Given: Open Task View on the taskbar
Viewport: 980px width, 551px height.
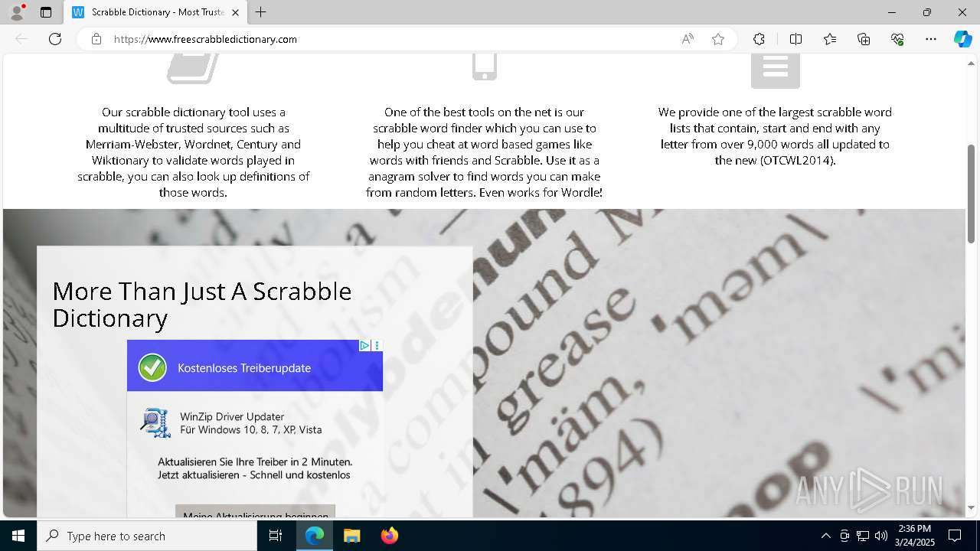Looking at the screenshot, I should coord(276,536).
